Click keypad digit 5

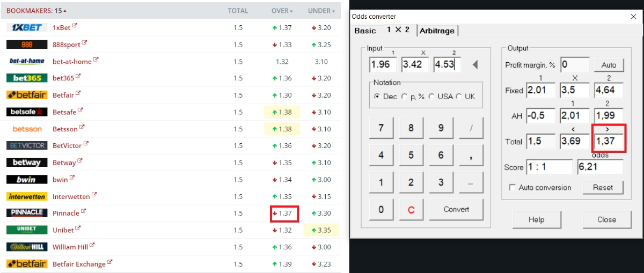tap(411, 155)
